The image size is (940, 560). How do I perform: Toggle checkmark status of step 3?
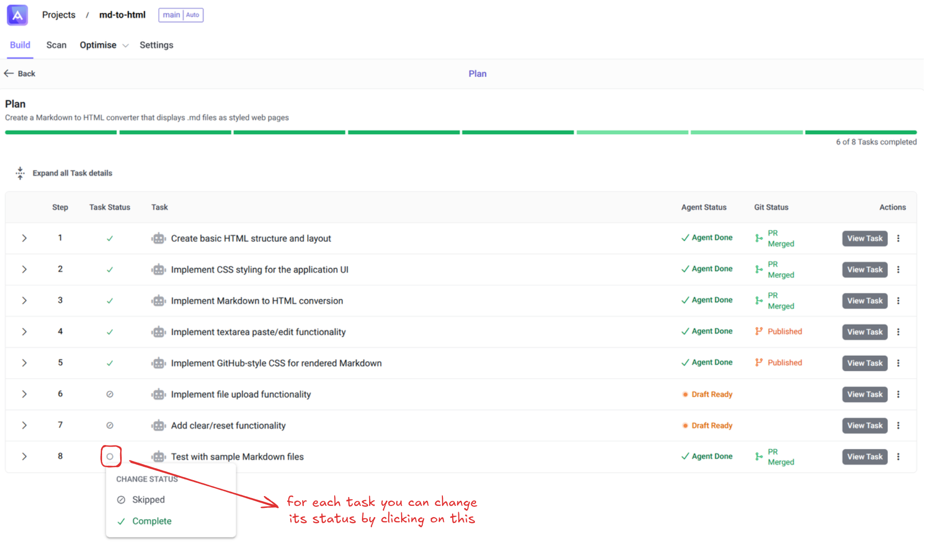coord(110,301)
